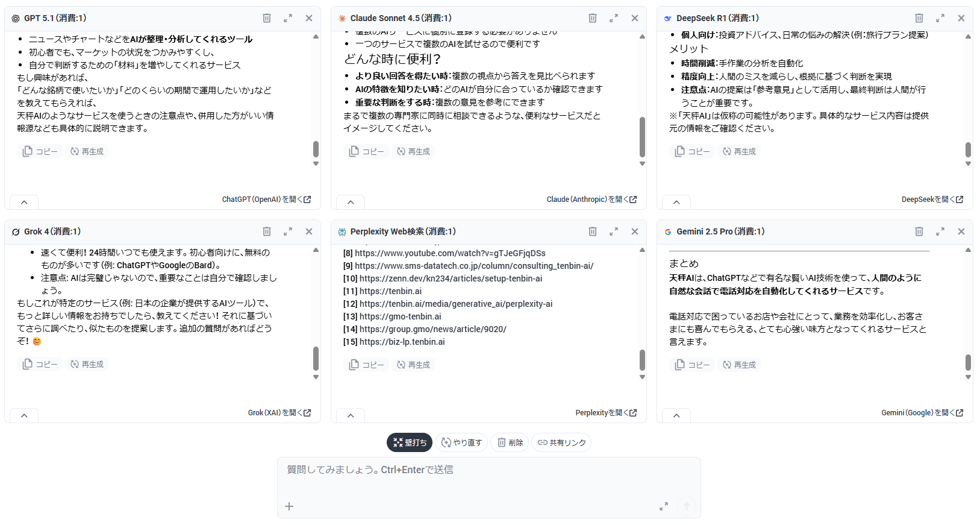Delete the Grok 4 panel via trash icon
The width and height of the screenshot is (980, 525).
click(267, 231)
